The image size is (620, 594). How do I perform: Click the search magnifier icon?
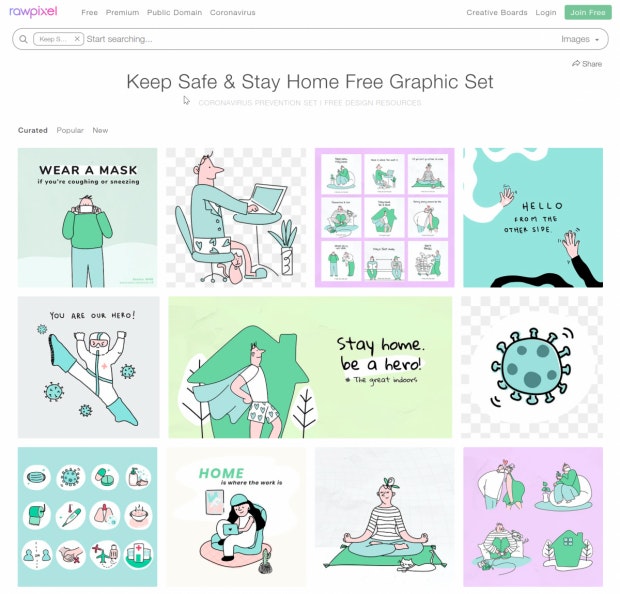click(x=23, y=39)
